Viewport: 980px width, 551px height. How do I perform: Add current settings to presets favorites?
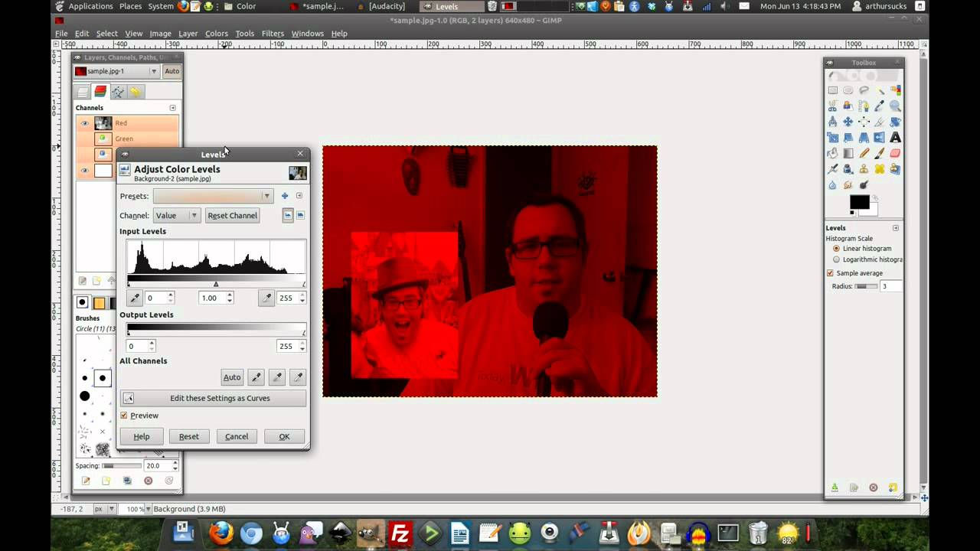(285, 196)
